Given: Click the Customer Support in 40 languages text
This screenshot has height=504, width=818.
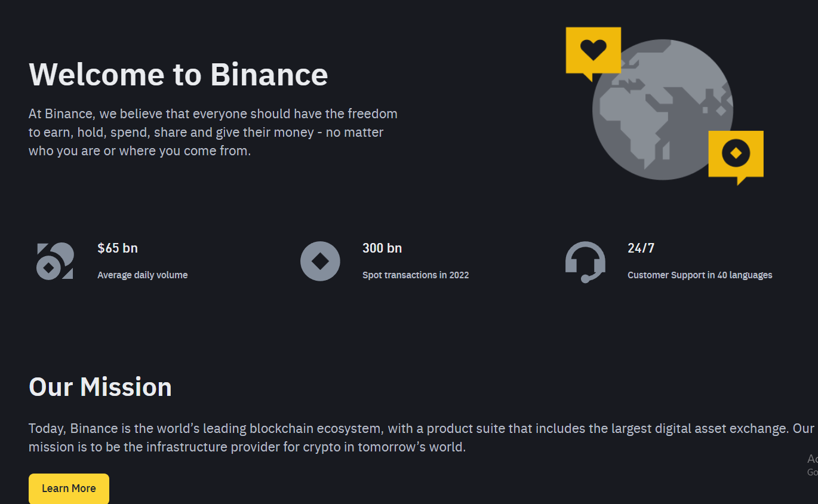Looking at the screenshot, I should click(x=700, y=275).
